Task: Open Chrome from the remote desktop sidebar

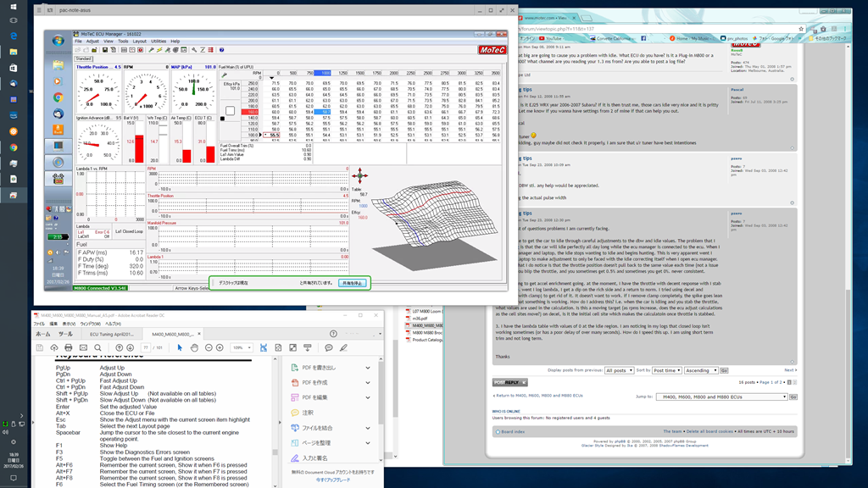Action: [58, 97]
